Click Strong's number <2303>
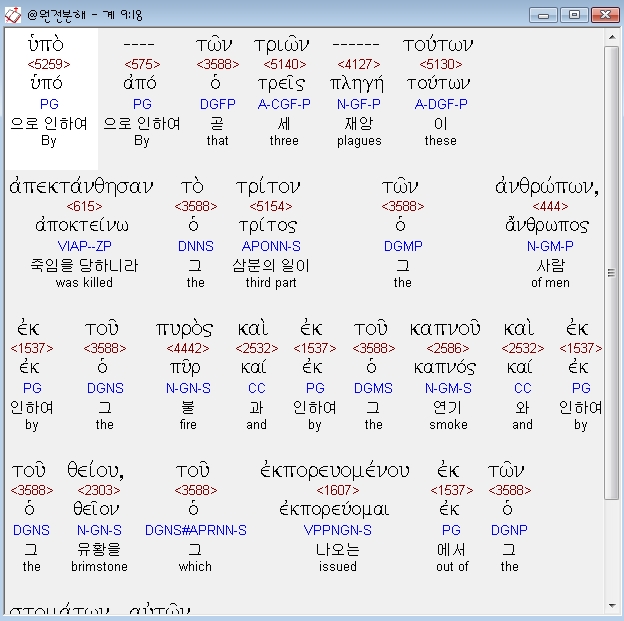 point(99,490)
